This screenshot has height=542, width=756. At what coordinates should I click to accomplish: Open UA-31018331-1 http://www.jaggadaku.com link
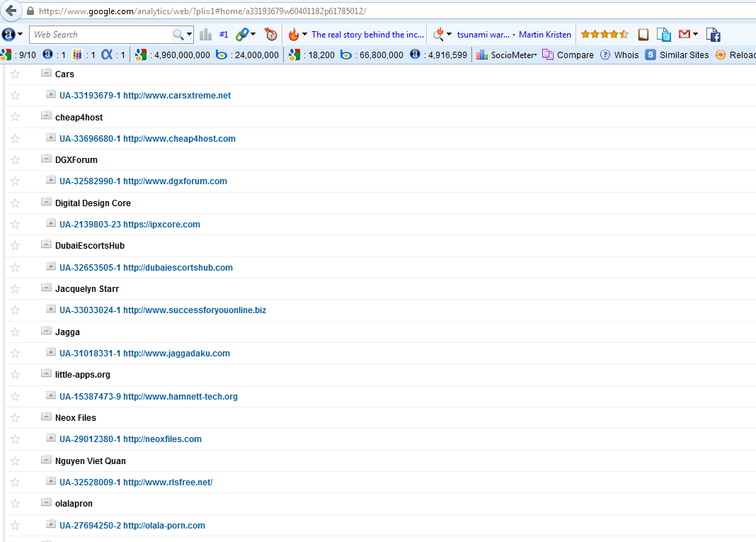pos(144,354)
